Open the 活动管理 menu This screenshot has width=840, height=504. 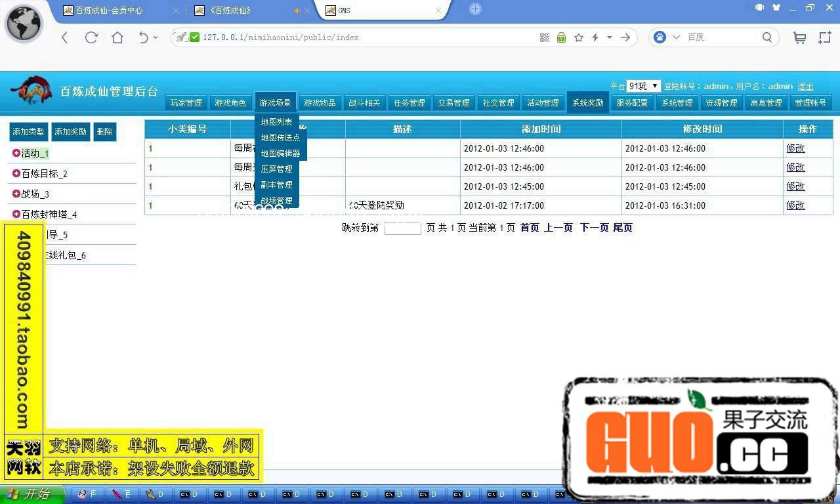(543, 102)
